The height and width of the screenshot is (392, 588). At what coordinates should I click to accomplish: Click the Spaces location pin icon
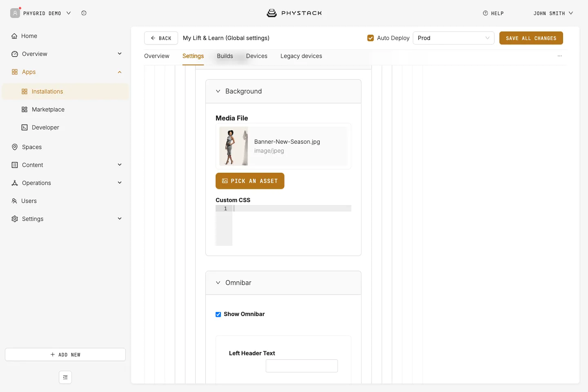point(15,147)
